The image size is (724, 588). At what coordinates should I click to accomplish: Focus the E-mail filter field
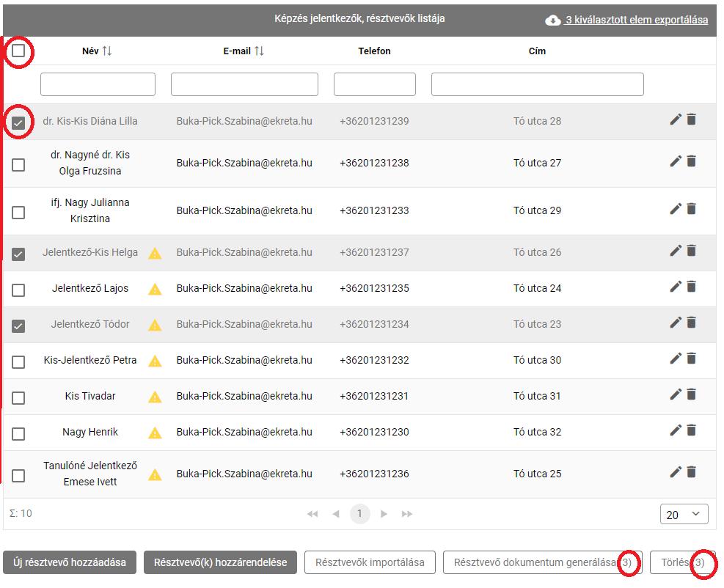tap(244, 84)
